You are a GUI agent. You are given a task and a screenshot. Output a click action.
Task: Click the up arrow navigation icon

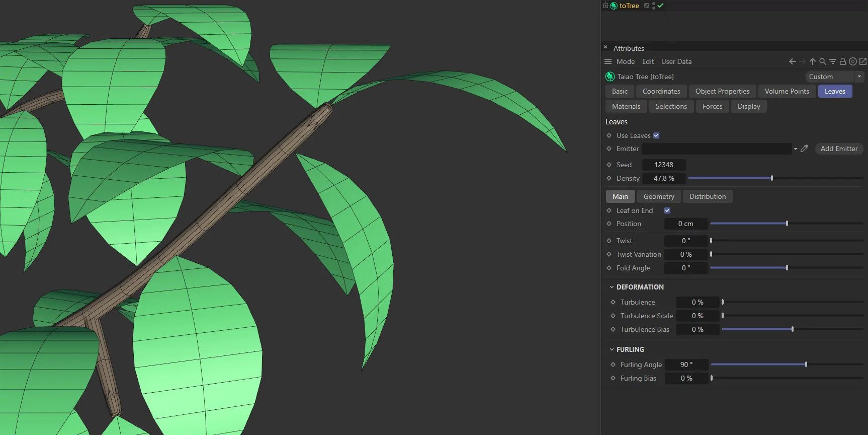(812, 61)
